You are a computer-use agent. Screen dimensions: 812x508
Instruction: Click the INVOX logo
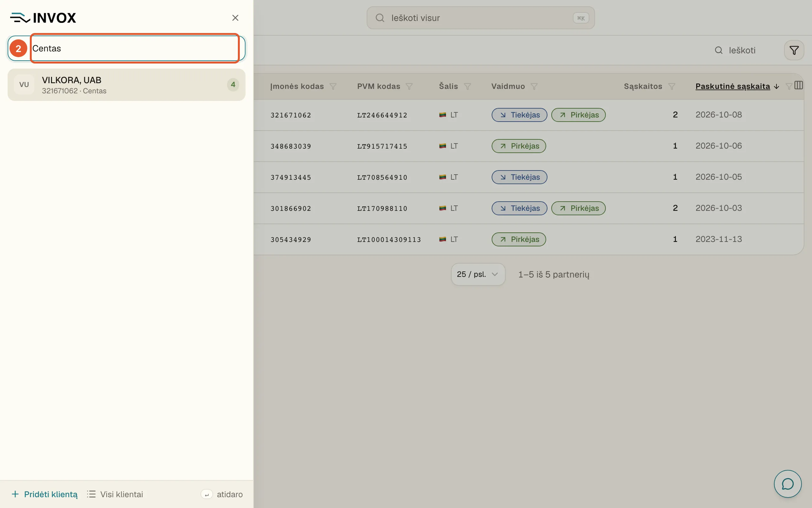coord(43,18)
